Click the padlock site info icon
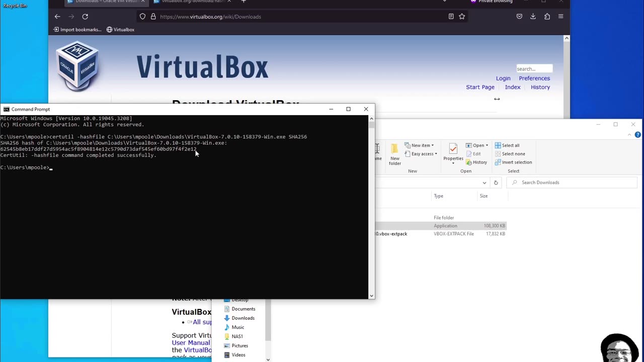The image size is (644, 362). tap(153, 17)
